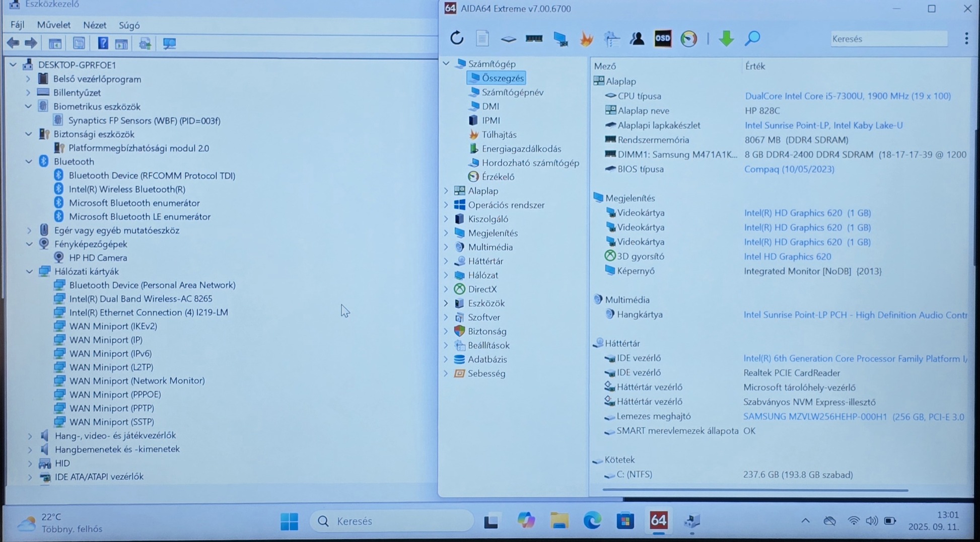Open Microsoft Edge from the taskbar

click(592, 521)
